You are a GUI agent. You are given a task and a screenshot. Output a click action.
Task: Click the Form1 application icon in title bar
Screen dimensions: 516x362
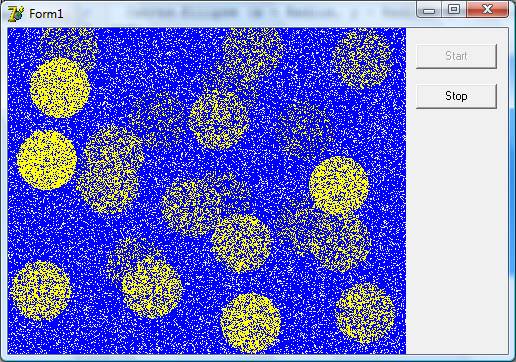[15, 14]
